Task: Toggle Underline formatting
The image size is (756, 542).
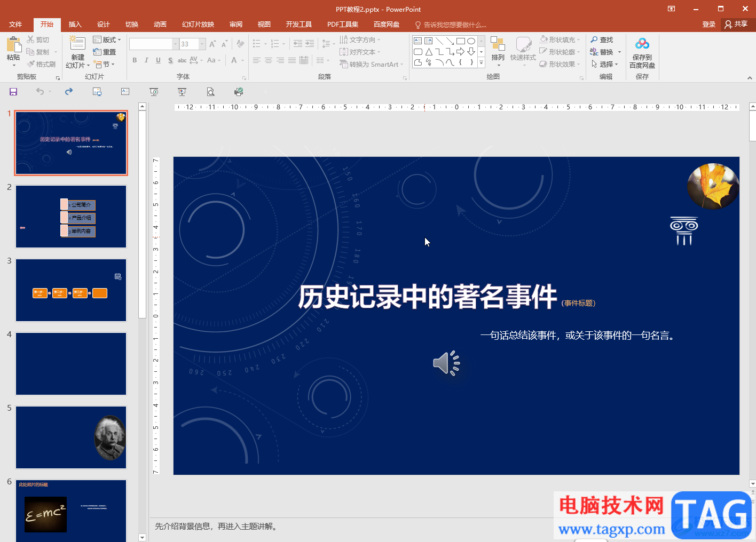Action: [x=158, y=60]
